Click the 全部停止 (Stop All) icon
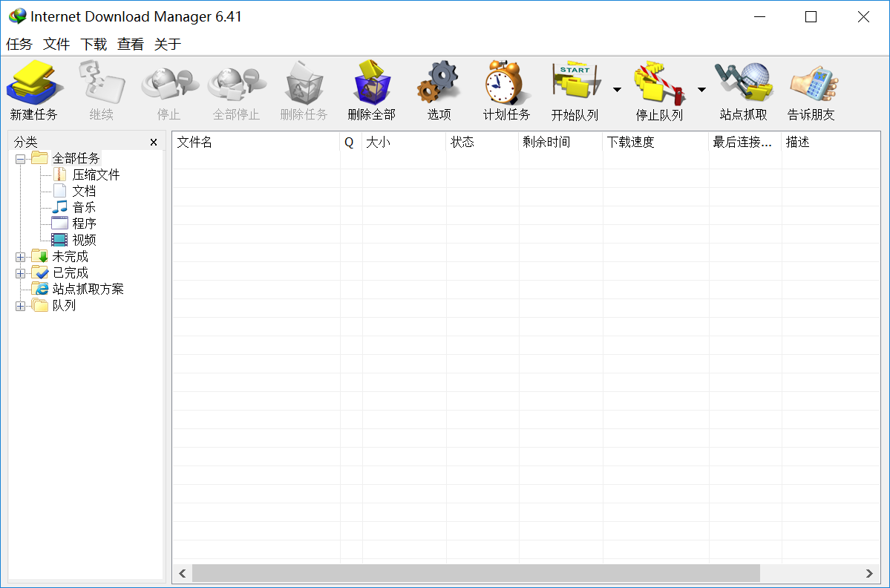The image size is (890, 588). point(236,89)
